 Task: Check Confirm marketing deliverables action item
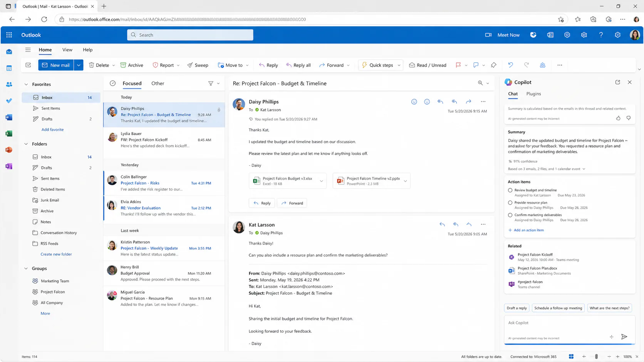tap(510, 215)
